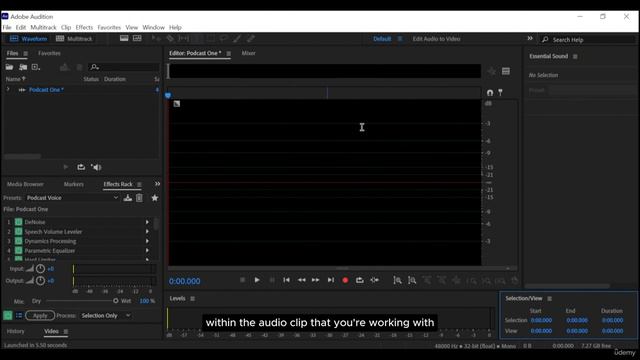Switch to the Mixer tab
This screenshot has width=640, height=360.
[249, 53]
